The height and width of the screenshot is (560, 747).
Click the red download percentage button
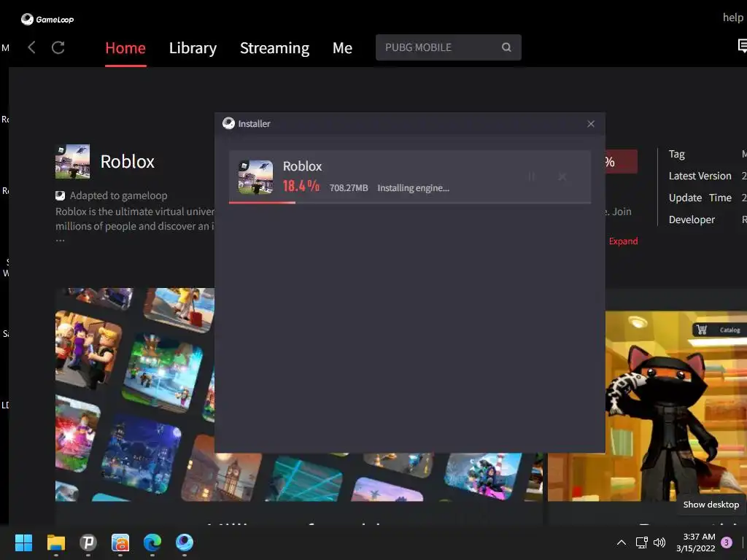(622, 161)
